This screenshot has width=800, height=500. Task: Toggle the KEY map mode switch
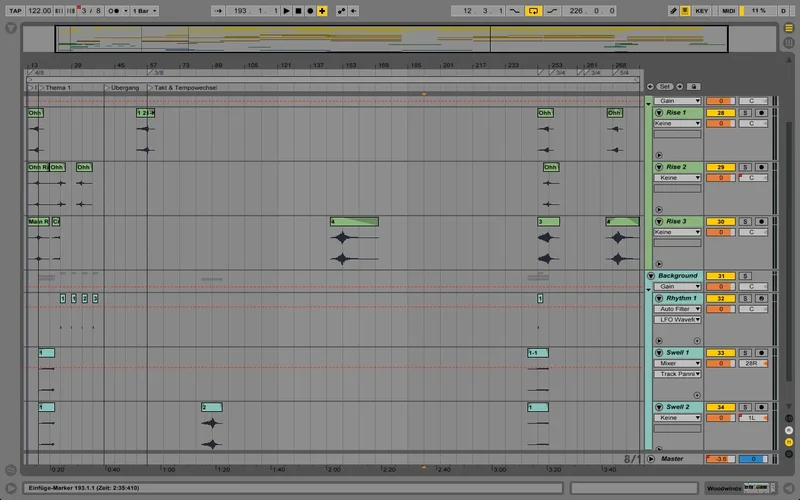(x=700, y=10)
